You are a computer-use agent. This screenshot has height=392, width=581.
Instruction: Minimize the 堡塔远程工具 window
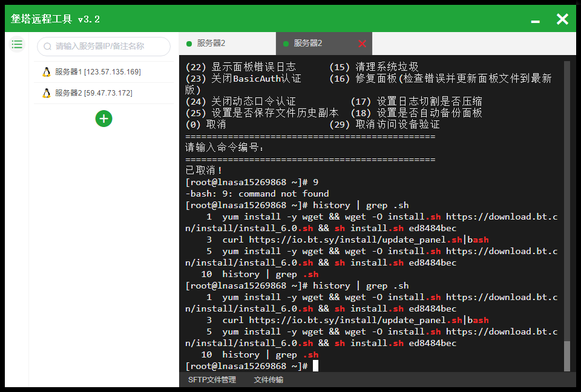[x=536, y=21]
